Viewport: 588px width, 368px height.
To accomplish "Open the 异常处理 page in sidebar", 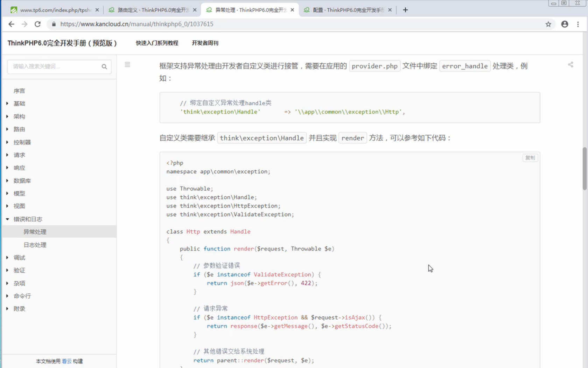I will (35, 232).
